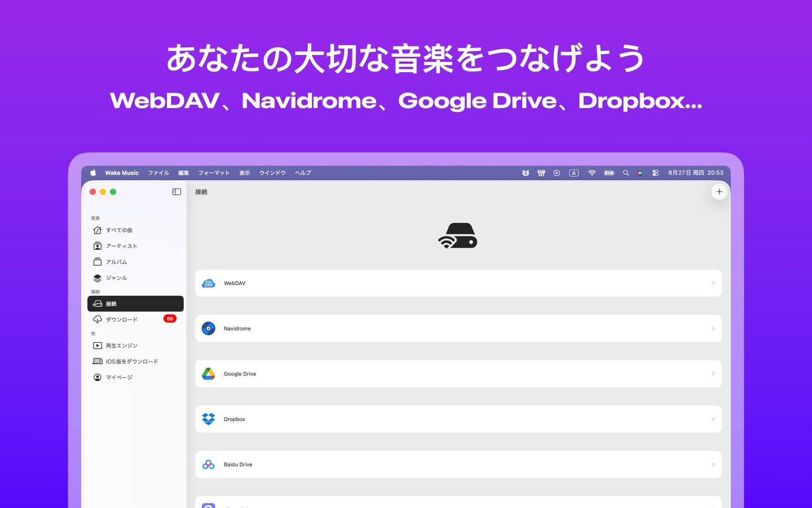Screen dimensions: 812x508
Task: Open the ヘルプ menu
Action: coord(303,173)
